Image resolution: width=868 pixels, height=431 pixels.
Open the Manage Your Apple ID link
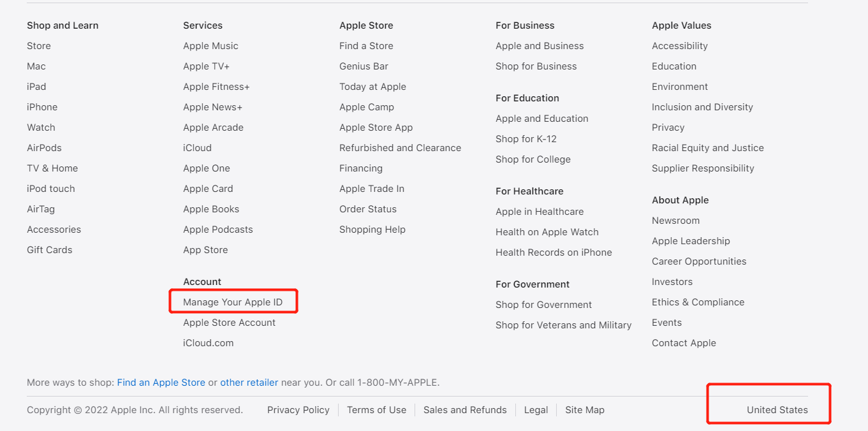tap(233, 302)
